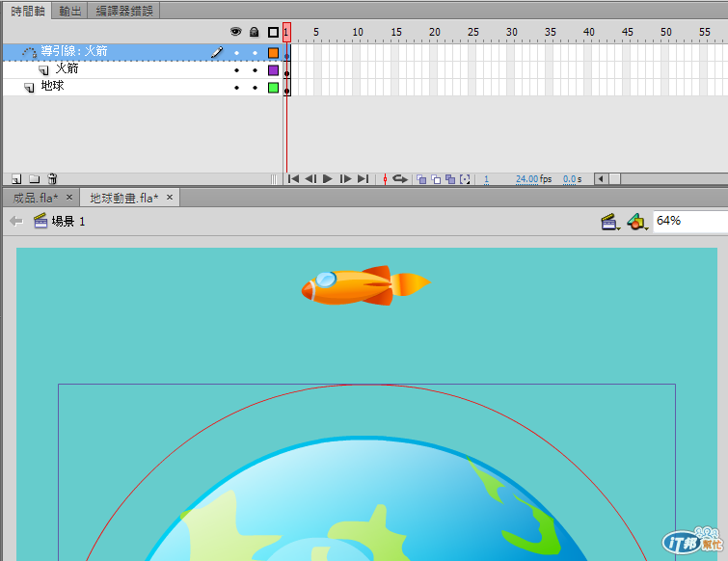Viewport: 728px width, 561px height.
Task: Select the 地球 layer
Action: pos(142,88)
